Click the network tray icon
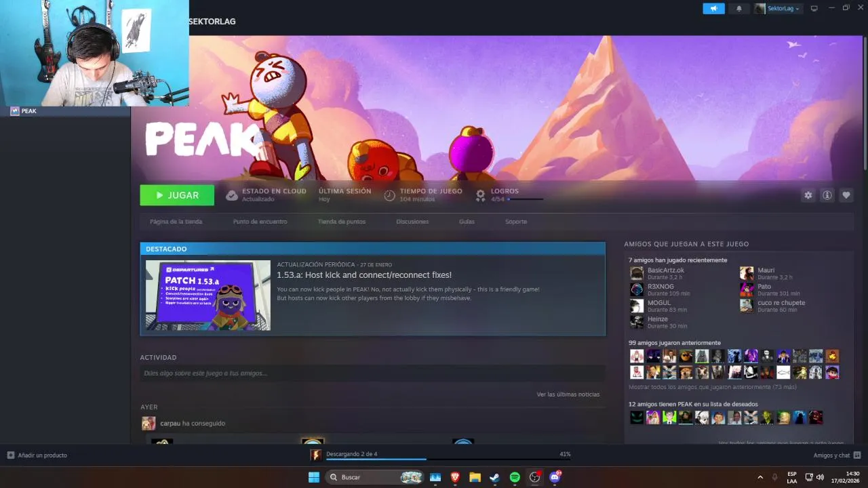Viewport: 868px width, 488px height. [809, 477]
